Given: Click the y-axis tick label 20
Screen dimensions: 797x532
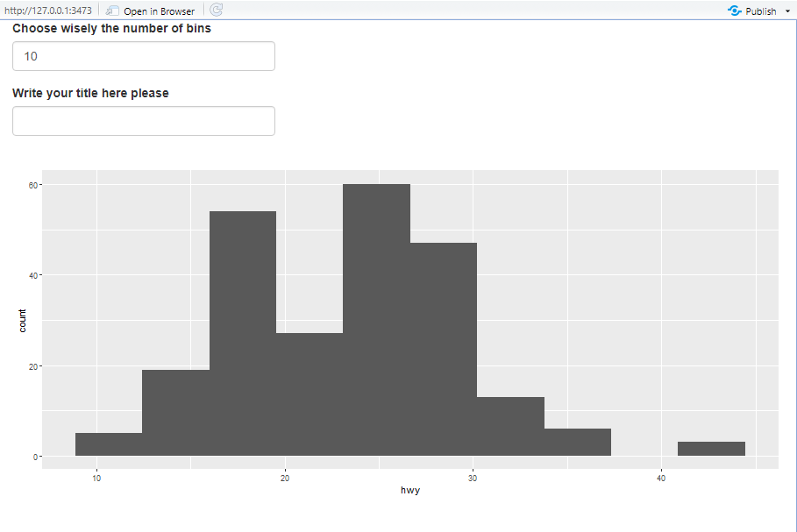Looking at the screenshot, I should tap(33, 366).
